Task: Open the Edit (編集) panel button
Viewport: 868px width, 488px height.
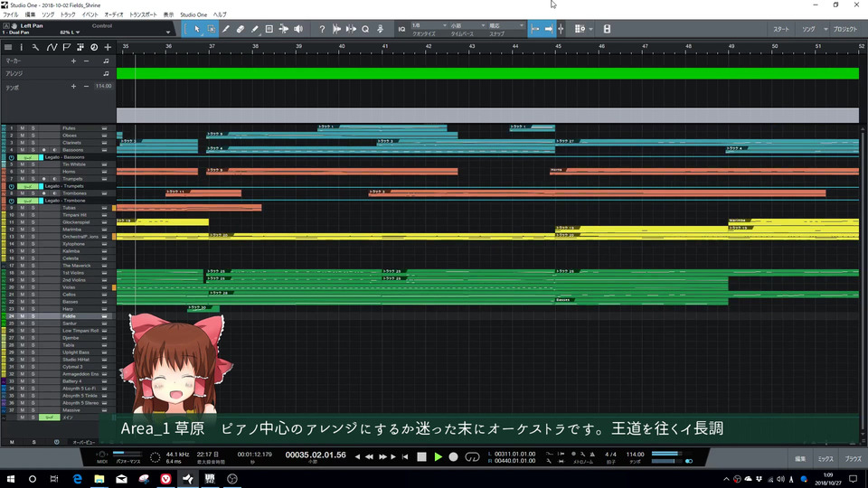Action: coord(800,459)
